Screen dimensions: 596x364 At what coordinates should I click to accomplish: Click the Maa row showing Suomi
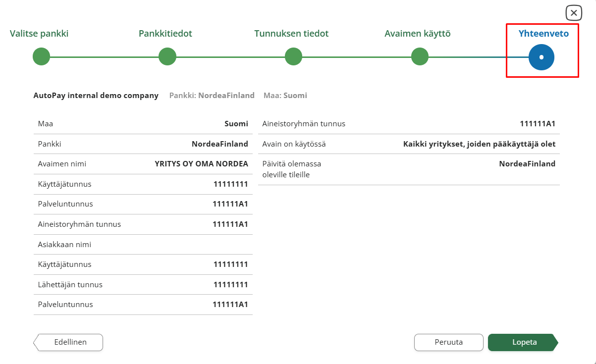pyautogui.click(x=143, y=124)
